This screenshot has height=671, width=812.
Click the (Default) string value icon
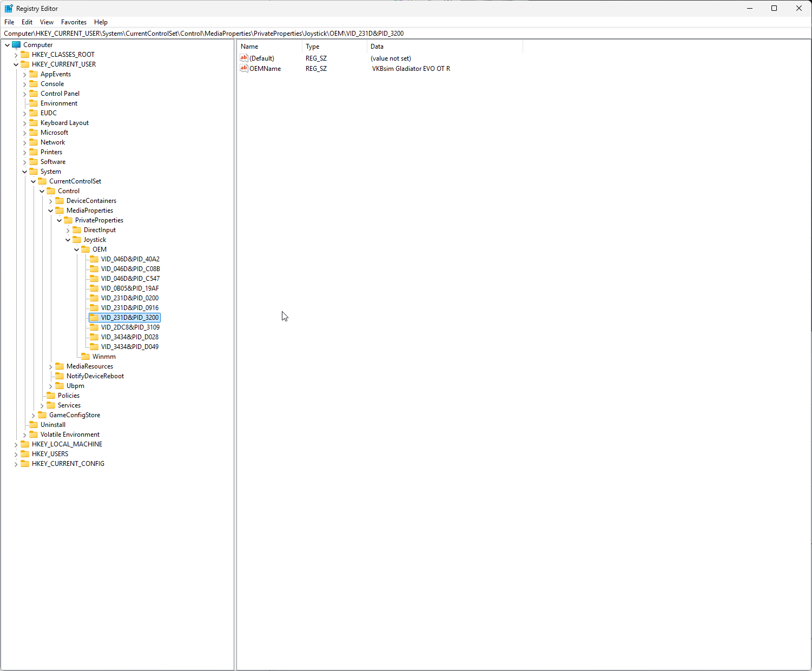[x=244, y=58]
